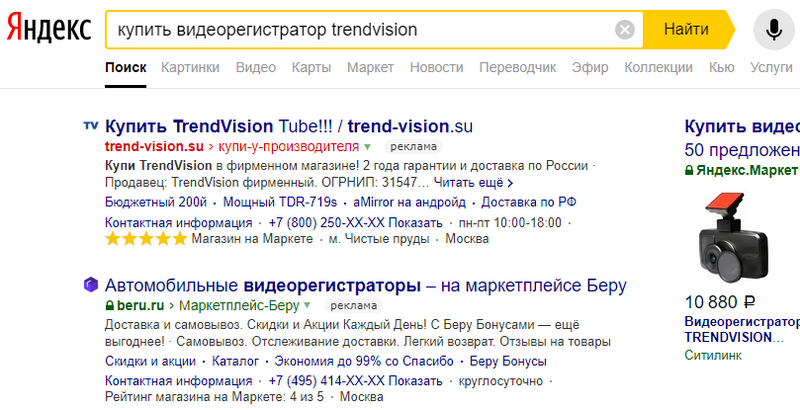Open the Карты tab
The width and height of the screenshot is (800, 410).
[x=311, y=67]
